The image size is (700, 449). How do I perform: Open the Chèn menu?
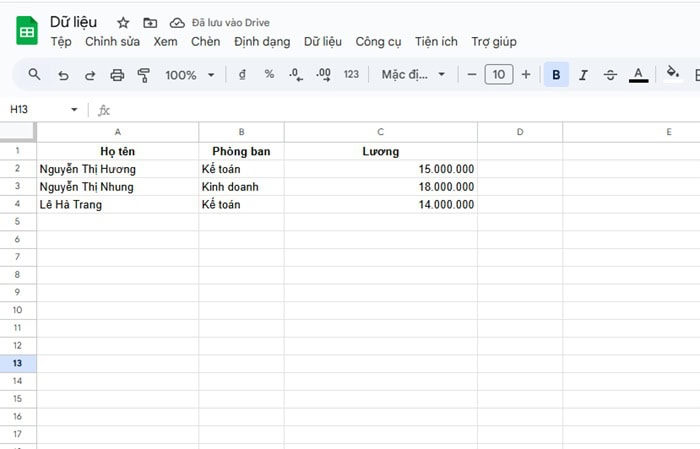(x=205, y=42)
